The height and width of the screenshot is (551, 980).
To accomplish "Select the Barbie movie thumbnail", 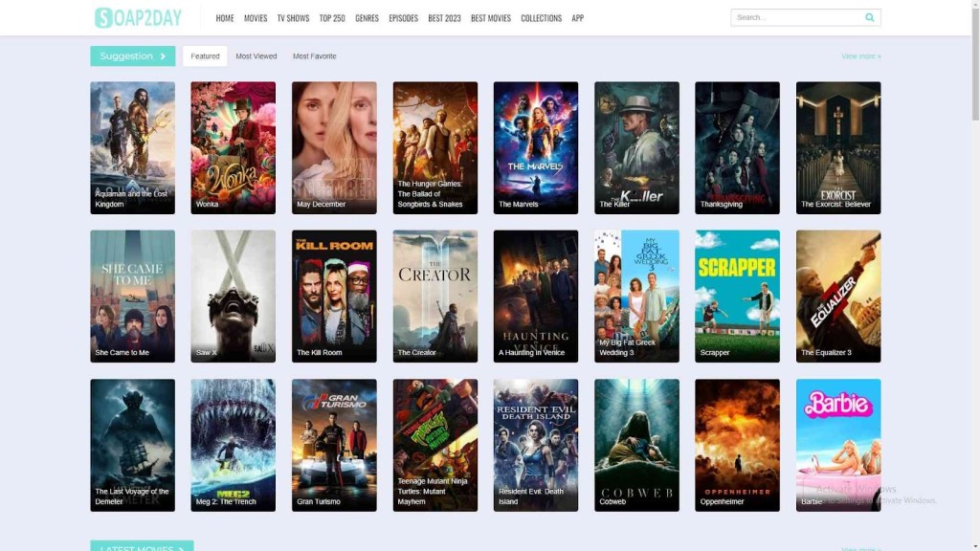I will coord(838,445).
